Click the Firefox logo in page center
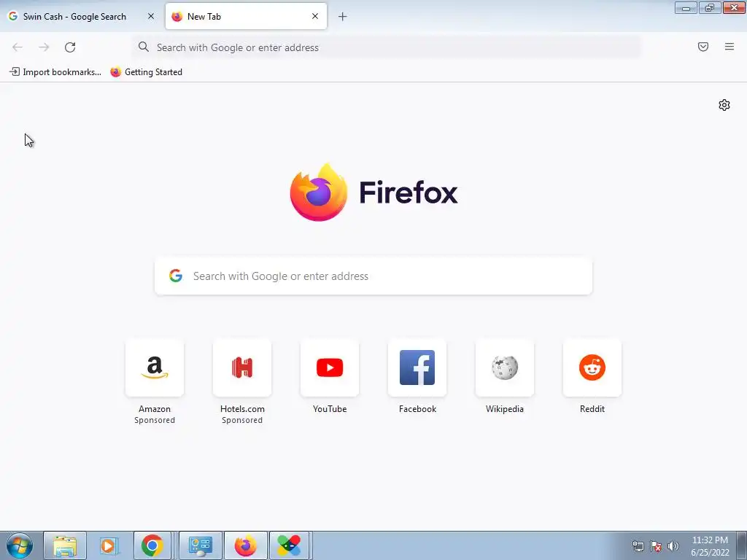The image size is (747, 560). point(318,192)
